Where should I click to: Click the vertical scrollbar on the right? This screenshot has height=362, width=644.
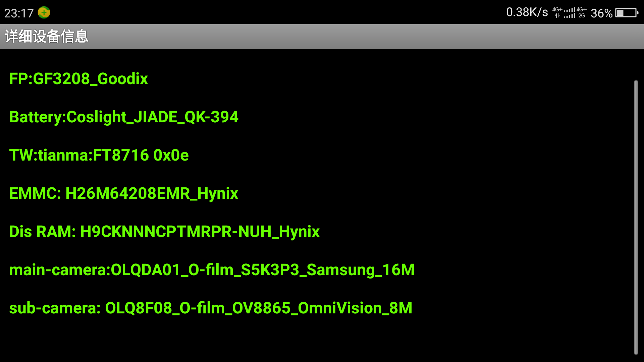tap(636, 217)
